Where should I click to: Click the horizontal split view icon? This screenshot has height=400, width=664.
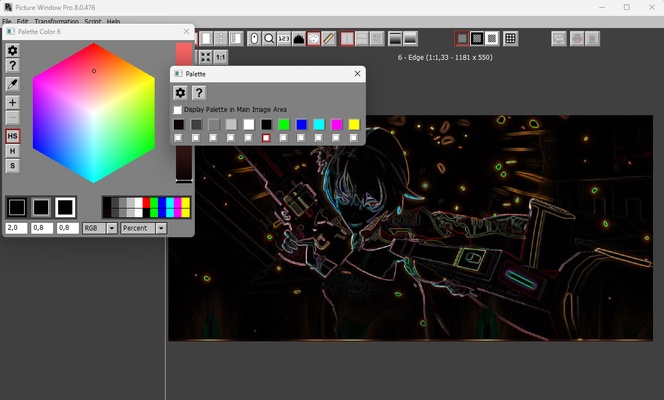362,39
